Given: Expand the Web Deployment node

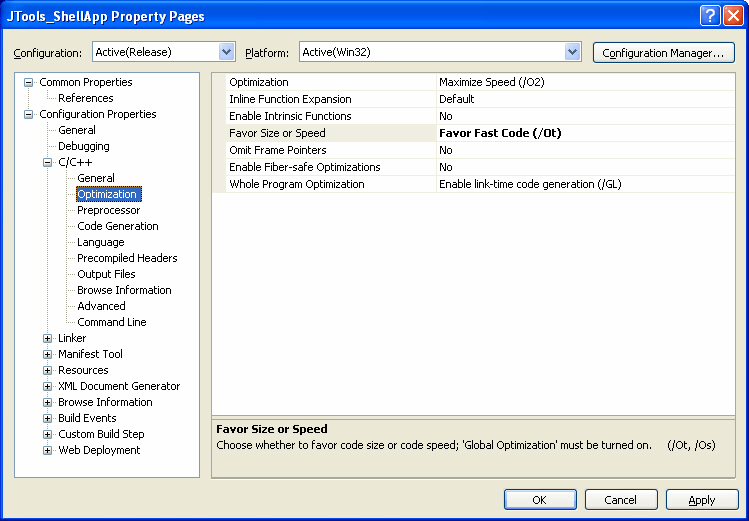Looking at the screenshot, I should pyautogui.click(x=47, y=450).
